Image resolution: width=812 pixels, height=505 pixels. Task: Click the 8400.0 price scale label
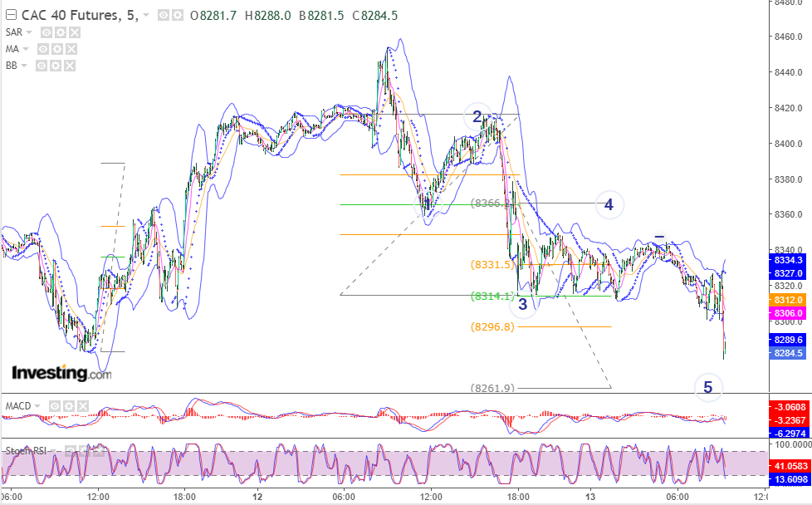point(788,144)
